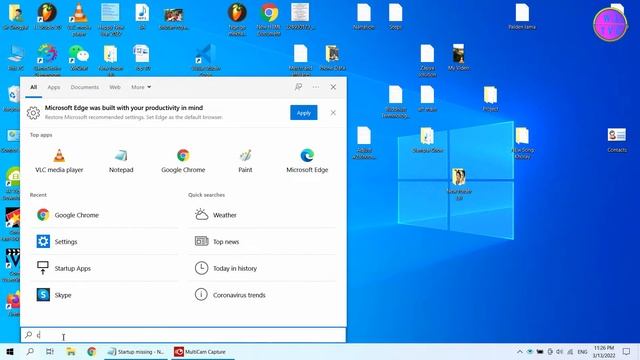
Task: Select the Recycle Bin desktop icon
Action: click(x=12, y=98)
